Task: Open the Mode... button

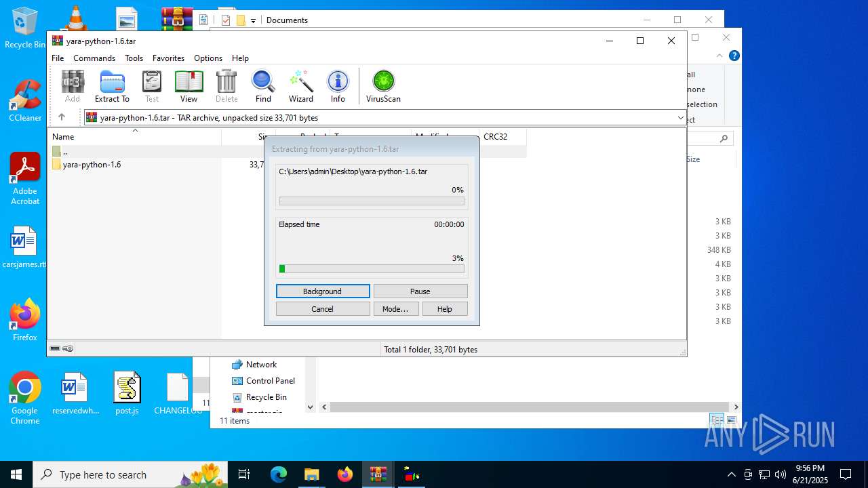Action: coord(395,309)
